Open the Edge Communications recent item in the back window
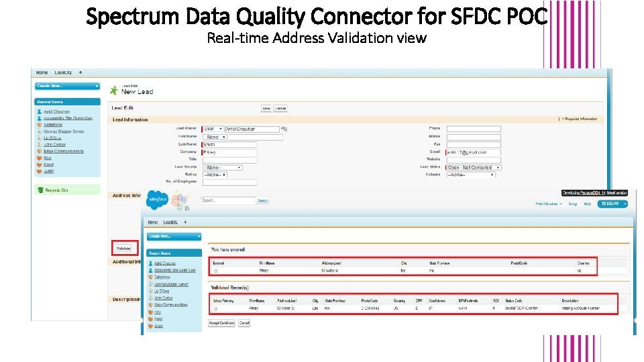Screen dimensions: 644x362 click(64, 151)
